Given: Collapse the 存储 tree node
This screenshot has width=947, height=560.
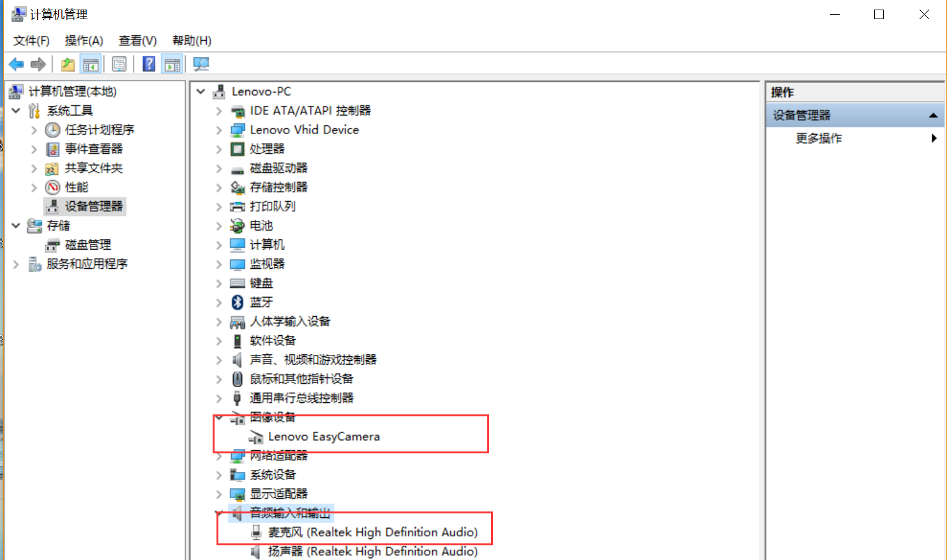Looking at the screenshot, I should [x=16, y=225].
